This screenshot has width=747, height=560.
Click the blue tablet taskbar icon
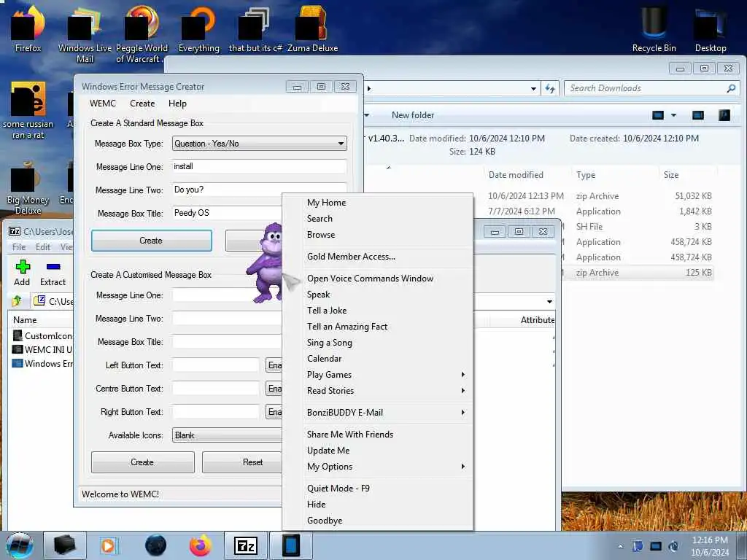290,545
